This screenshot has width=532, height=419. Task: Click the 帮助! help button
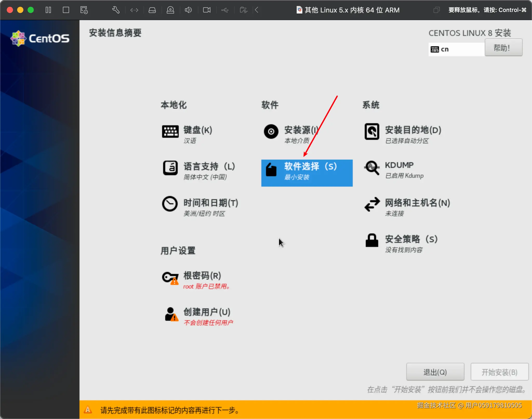point(503,48)
